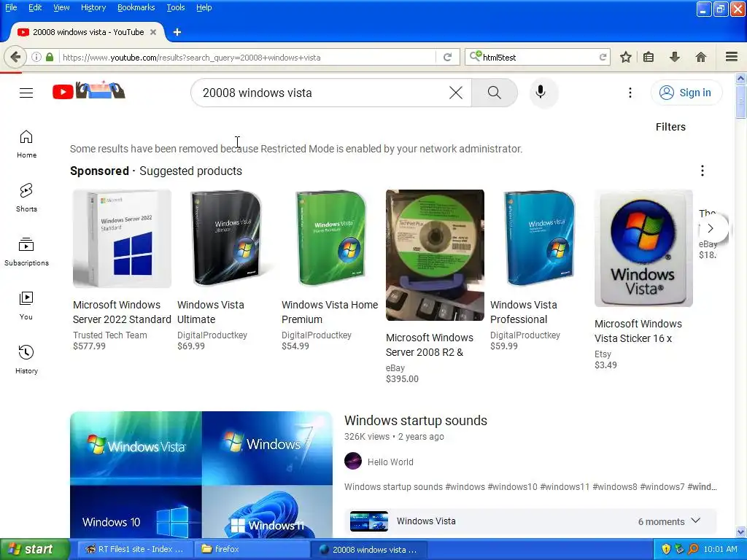
Task: Click the search engine icon in search bar
Action: tap(476, 57)
